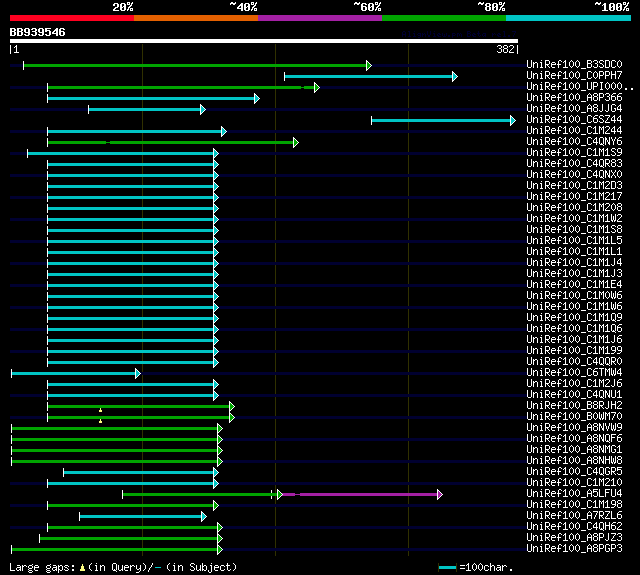The height and width of the screenshot is (575, 640).
Task: Click the green alignment bar for B3SDC0
Action: coord(198,65)
